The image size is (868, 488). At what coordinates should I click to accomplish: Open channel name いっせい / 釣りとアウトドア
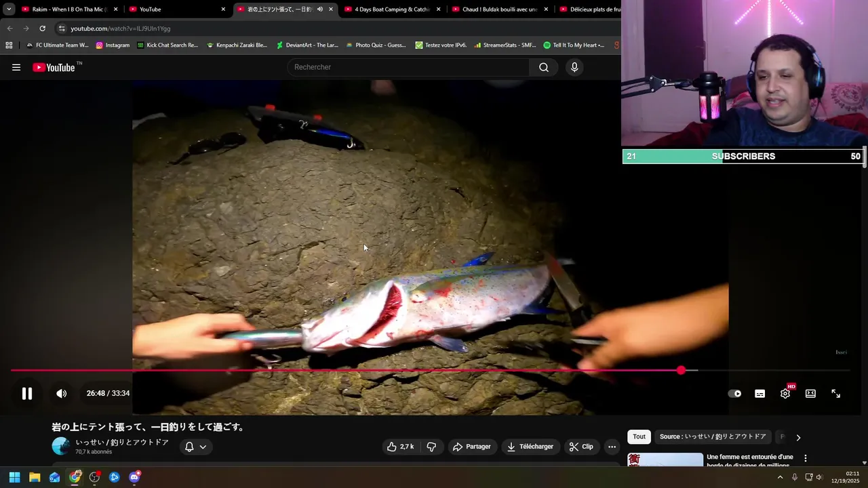tap(122, 442)
